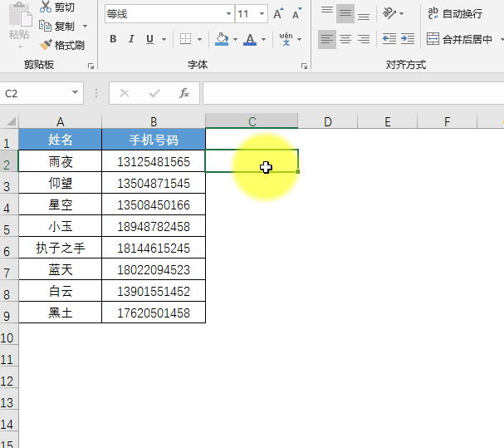Open the phonetic guide dropdown arrow
This screenshot has height=448, width=504.
pyautogui.click(x=299, y=39)
